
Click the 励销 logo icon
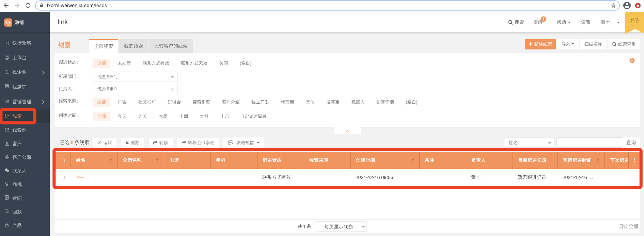pyautogui.click(x=8, y=22)
